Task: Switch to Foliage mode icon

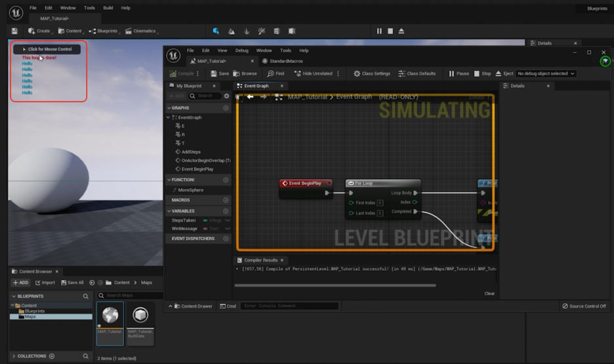Action: [247, 31]
